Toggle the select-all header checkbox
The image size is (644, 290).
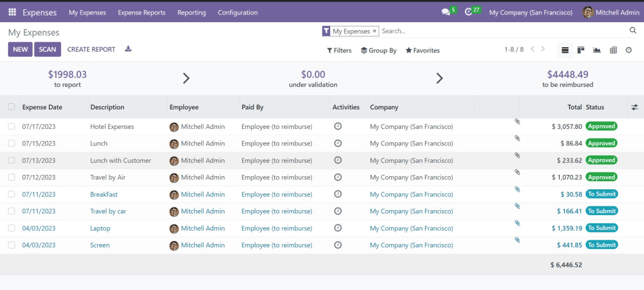click(11, 107)
